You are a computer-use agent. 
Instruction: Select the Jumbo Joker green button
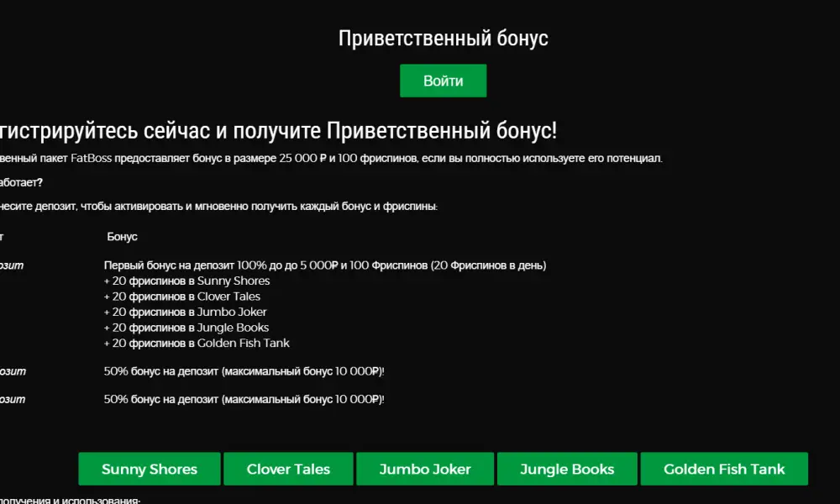pyautogui.click(x=425, y=469)
